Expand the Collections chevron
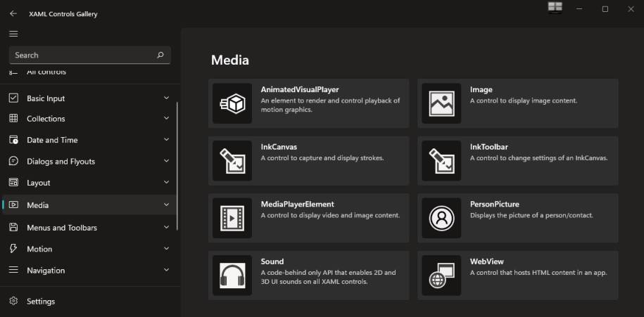Image resolution: width=644 pixels, height=317 pixels. 166,118
